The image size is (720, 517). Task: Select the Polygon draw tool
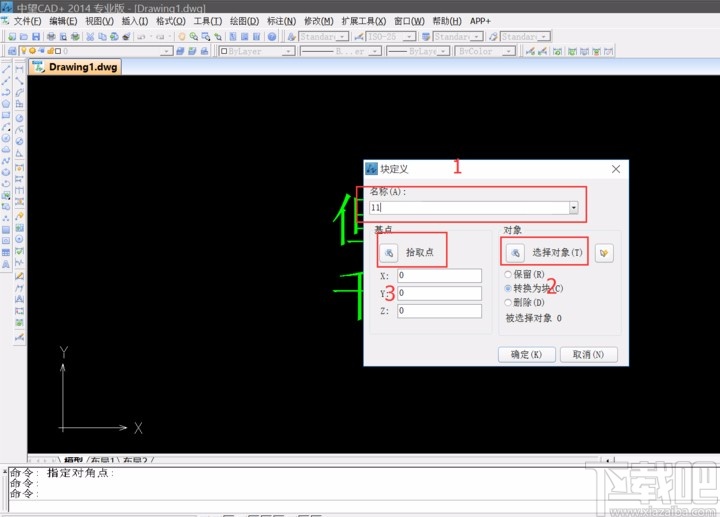point(6,104)
